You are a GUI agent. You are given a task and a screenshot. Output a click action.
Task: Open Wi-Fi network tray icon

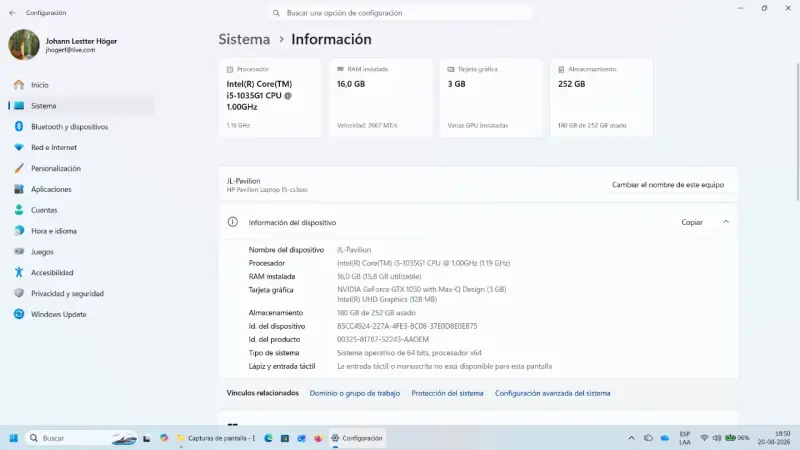pos(704,438)
